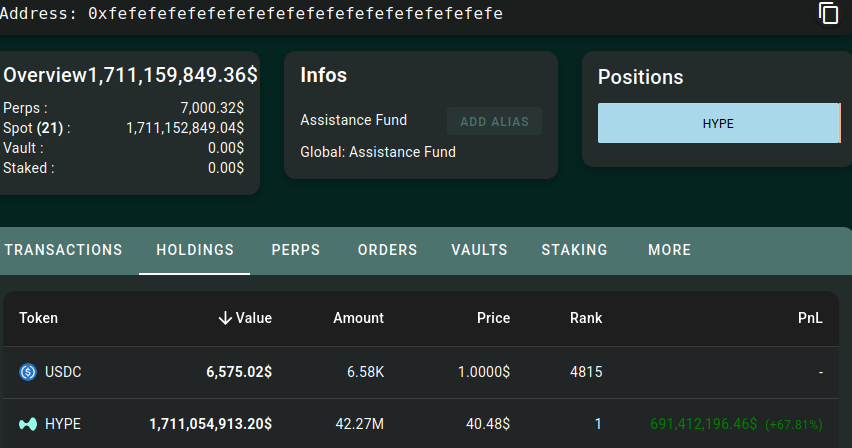Click the Positions card heading
Viewport: 852px width, 448px height.
coord(641,77)
